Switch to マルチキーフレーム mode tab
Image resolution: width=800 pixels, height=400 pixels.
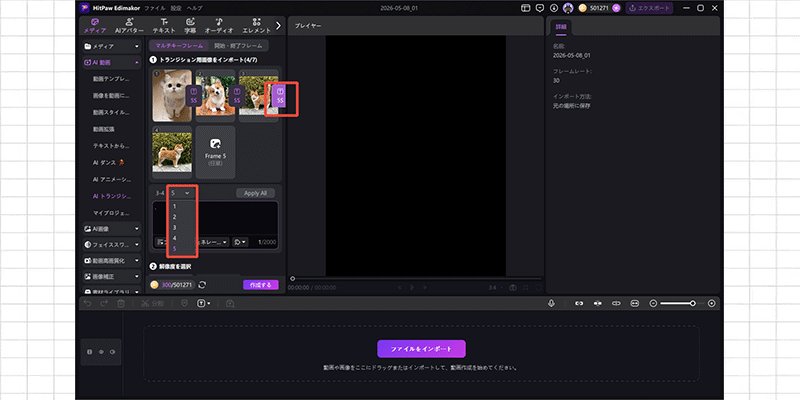click(x=179, y=45)
